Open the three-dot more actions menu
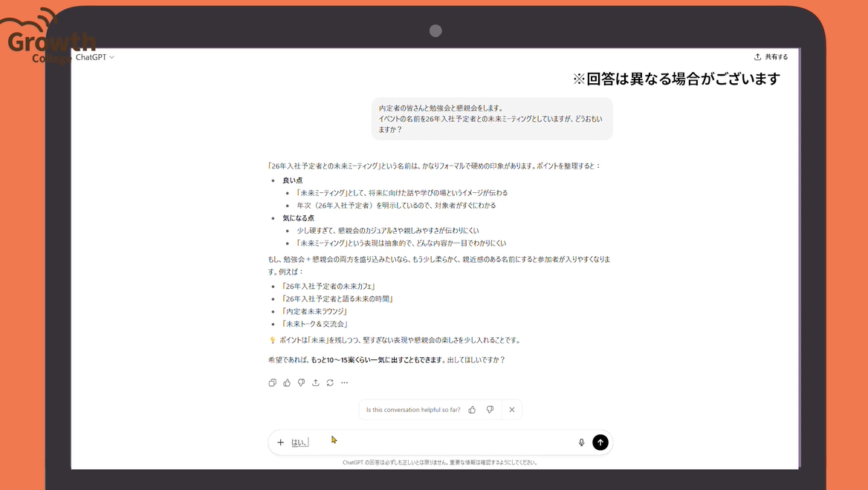Screen dimensions: 868x490 (x=344, y=383)
